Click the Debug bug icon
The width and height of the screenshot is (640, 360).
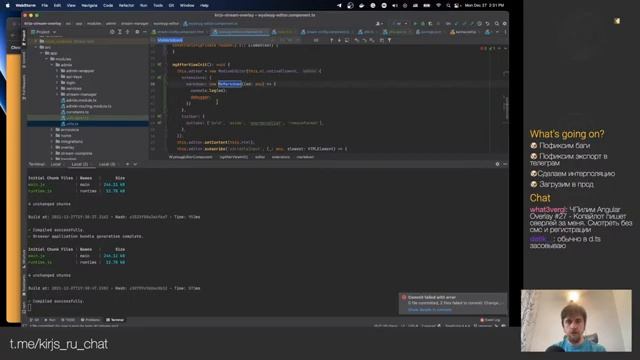click(422, 24)
